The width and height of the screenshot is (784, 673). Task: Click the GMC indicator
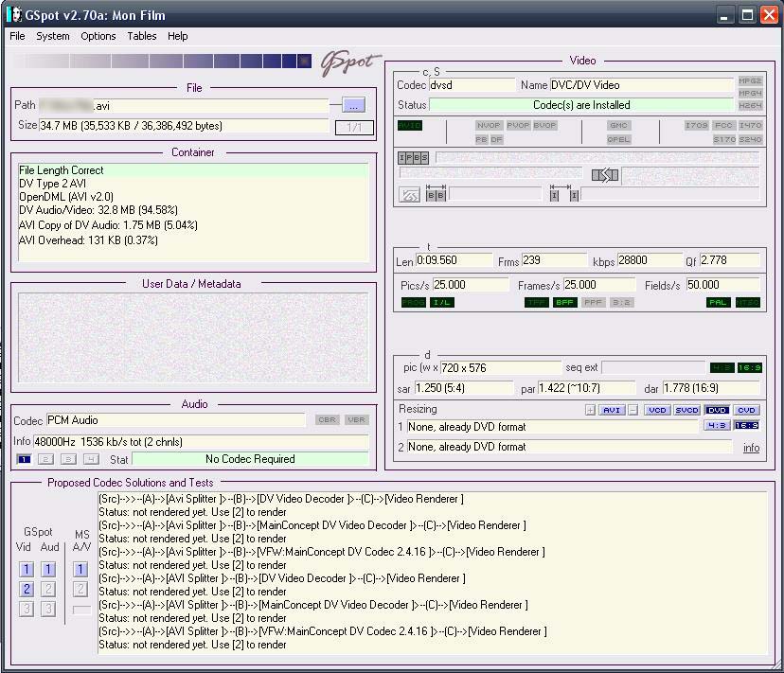click(618, 126)
